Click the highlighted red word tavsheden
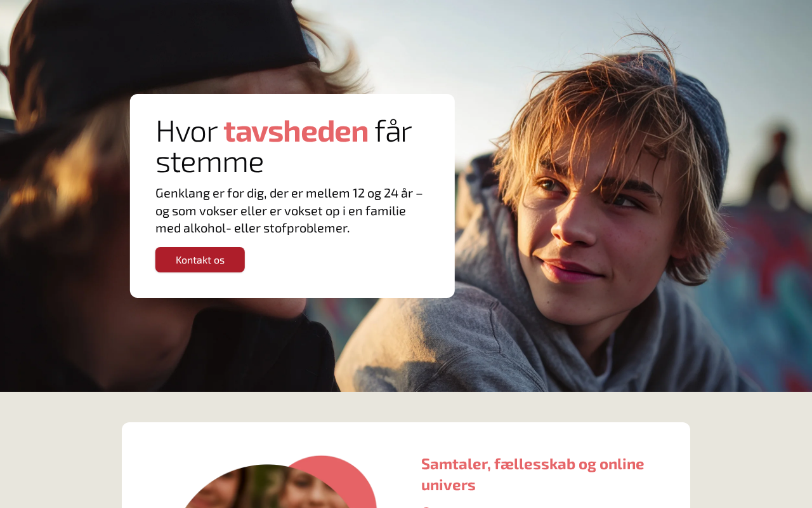812x508 pixels. point(296,131)
